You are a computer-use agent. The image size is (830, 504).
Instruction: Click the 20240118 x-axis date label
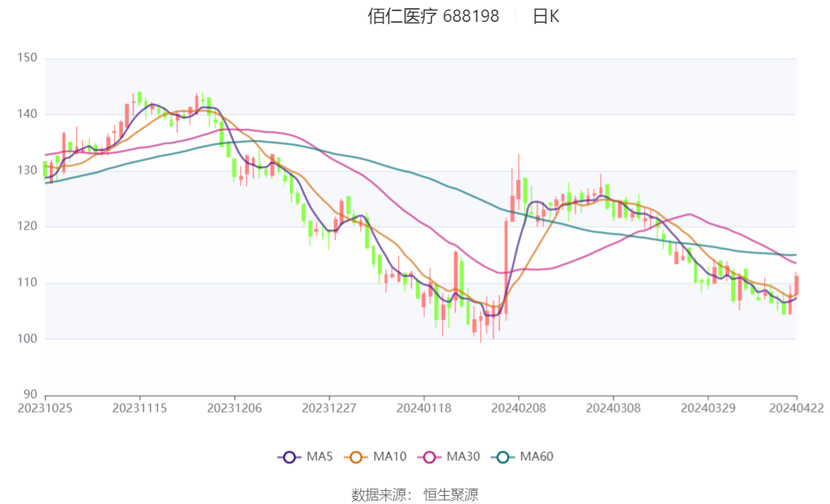coord(423,408)
